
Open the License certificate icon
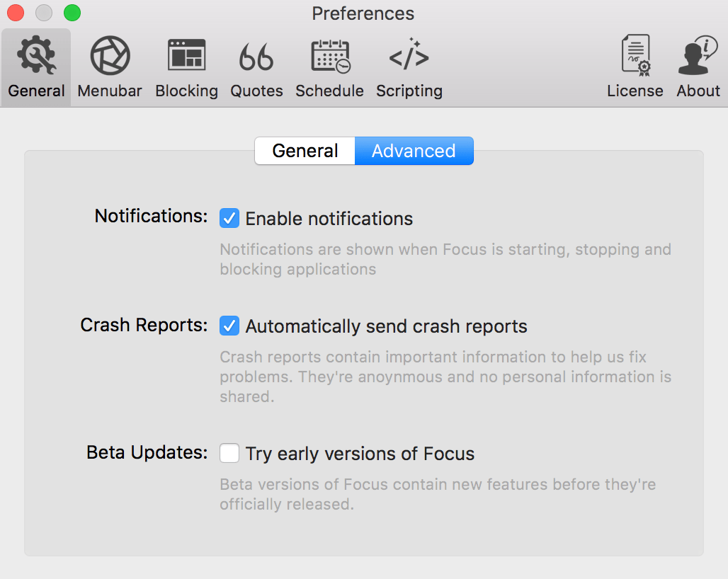(635, 67)
